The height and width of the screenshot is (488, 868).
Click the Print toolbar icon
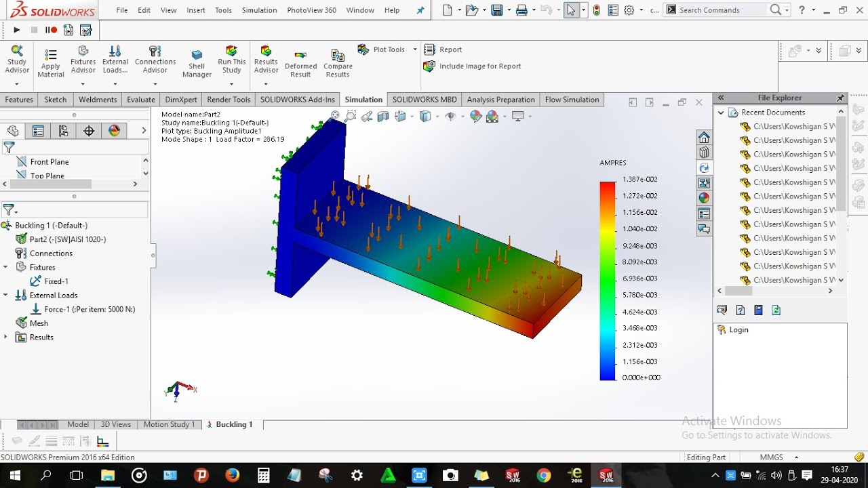click(521, 10)
